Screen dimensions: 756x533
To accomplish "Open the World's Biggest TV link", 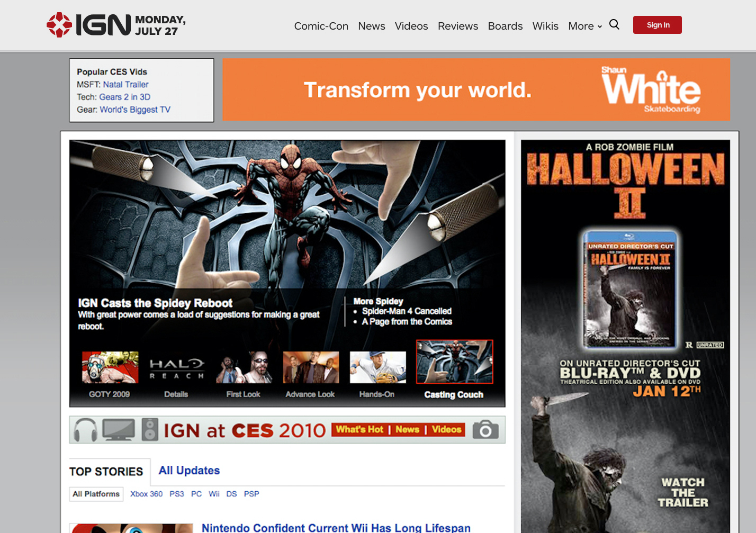I will click(x=135, y=110).
